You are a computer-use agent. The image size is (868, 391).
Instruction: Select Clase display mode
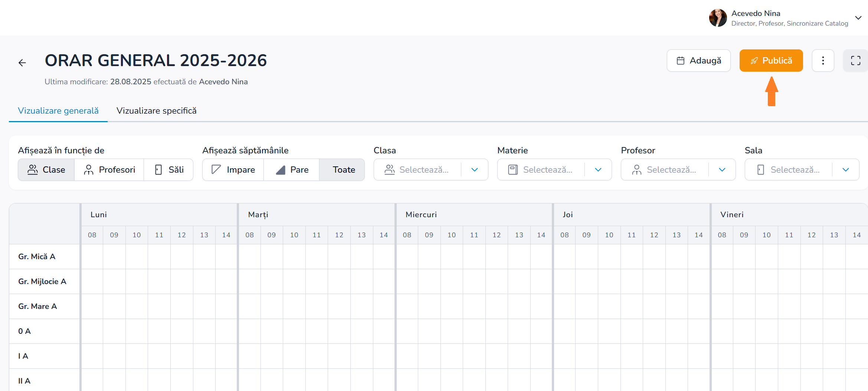pyautogui.click(x=46, y=170)
